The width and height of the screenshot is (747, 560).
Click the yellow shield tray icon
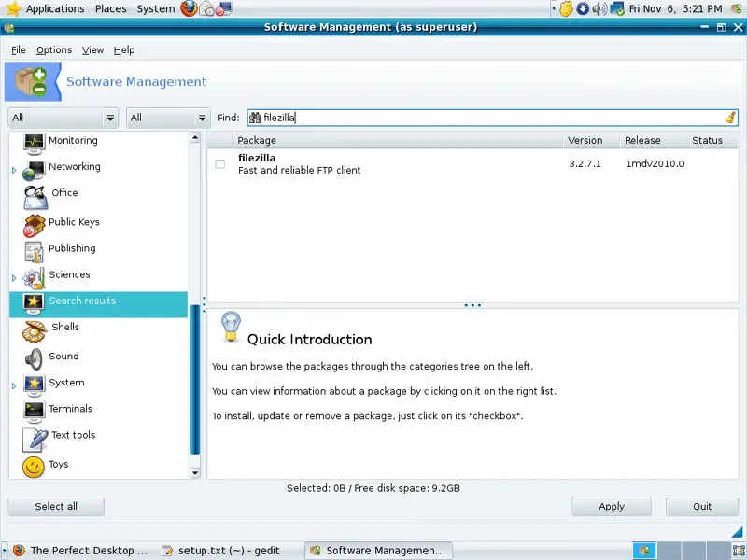(566, 8)
